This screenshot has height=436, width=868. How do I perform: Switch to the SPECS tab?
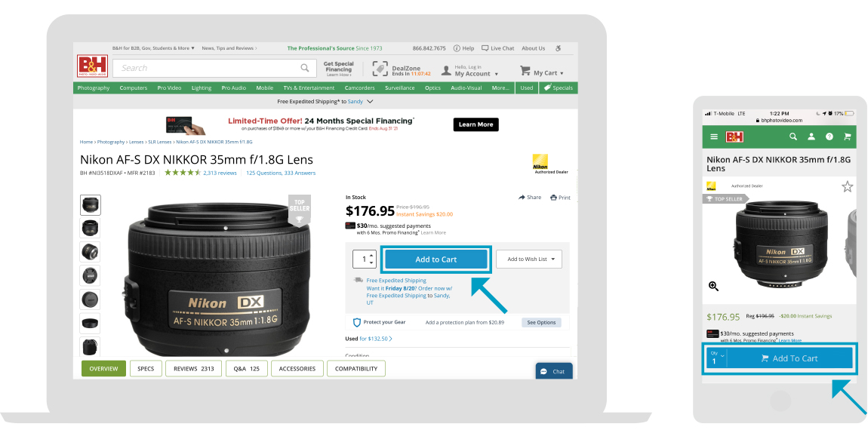[x=146, y=369]
